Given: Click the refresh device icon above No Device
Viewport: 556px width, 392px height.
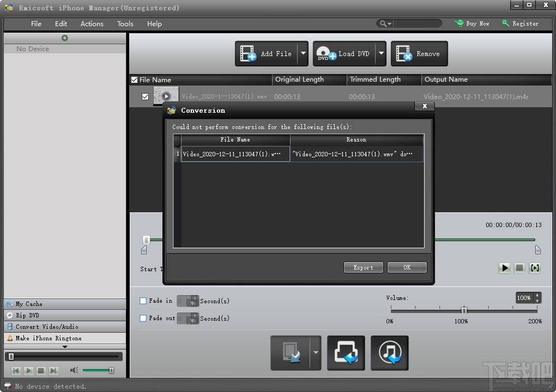Looking at the screenshot, I should pos(64,38).
